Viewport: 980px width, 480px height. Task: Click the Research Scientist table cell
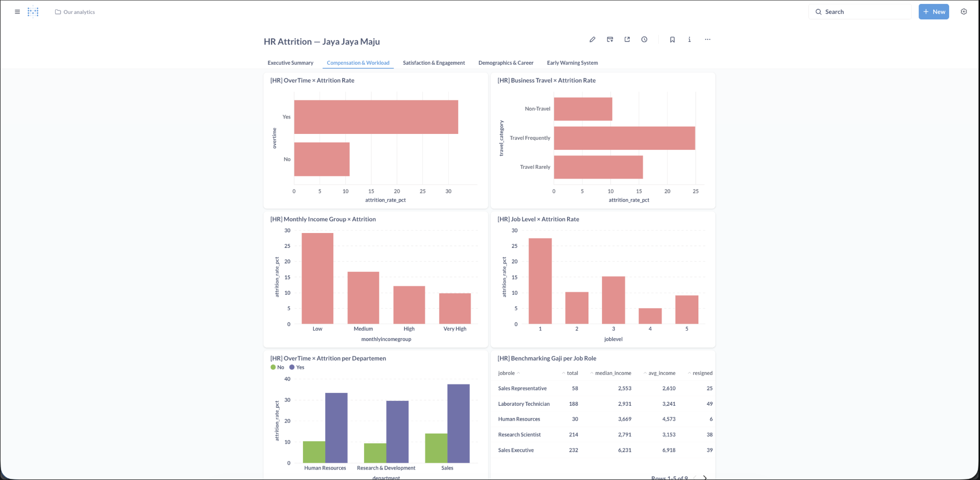click(x=519, y=435)
